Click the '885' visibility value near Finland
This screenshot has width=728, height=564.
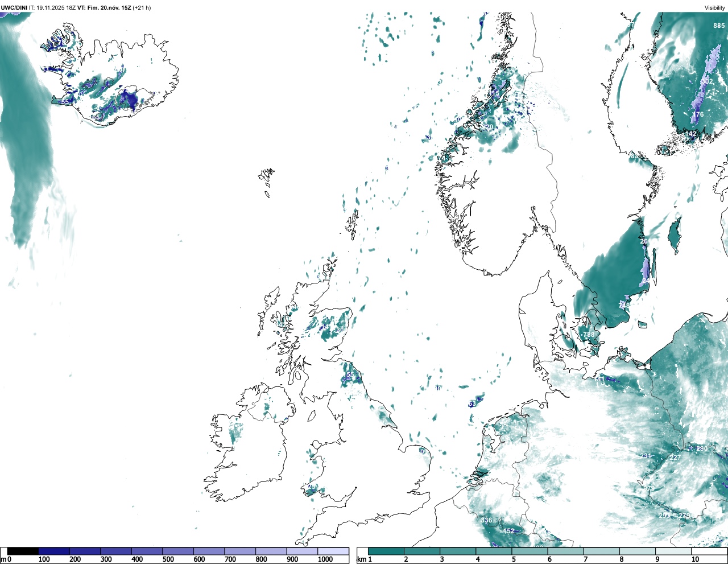click(719, 26)
